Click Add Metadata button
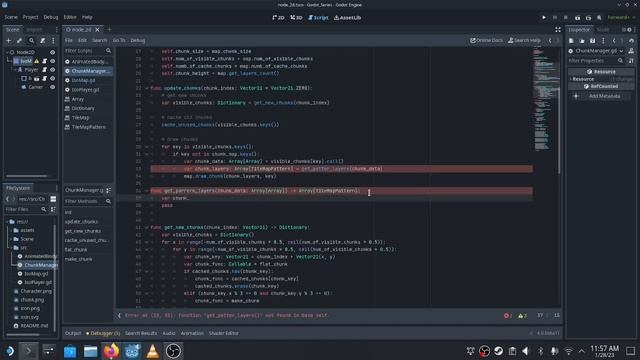Screen dimensions: 640x360 point(600,96)
